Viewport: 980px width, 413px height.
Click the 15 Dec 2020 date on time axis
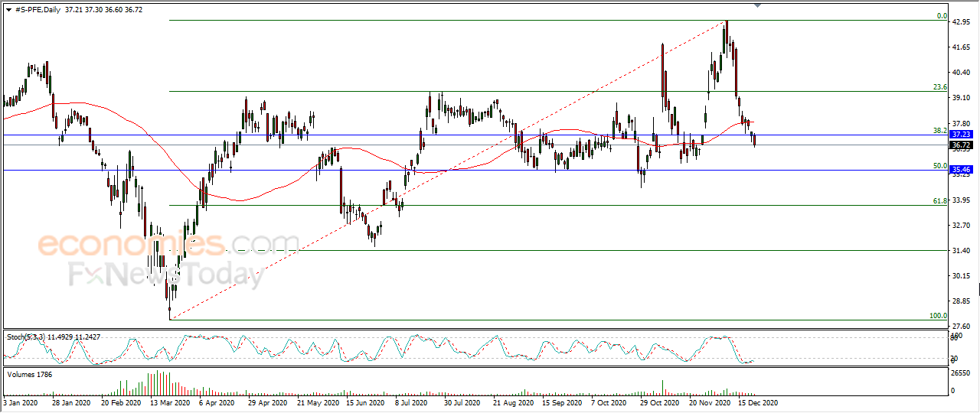(757, 402)
